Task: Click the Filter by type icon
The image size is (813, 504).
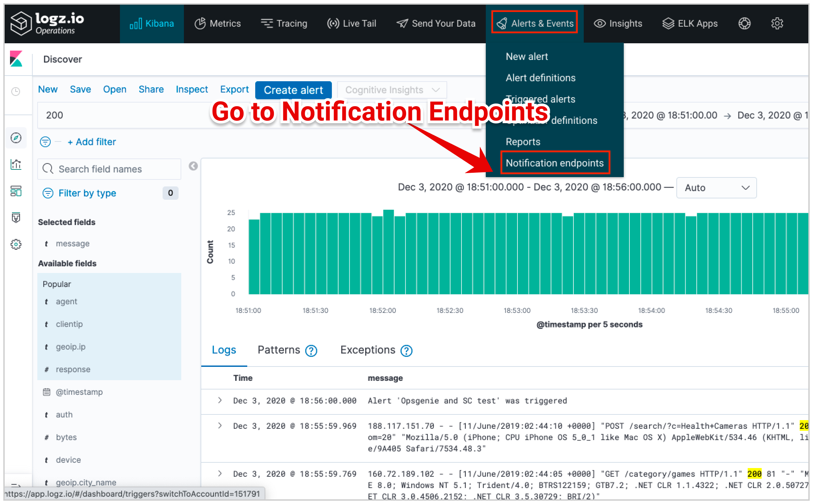Action: point(48,193)
